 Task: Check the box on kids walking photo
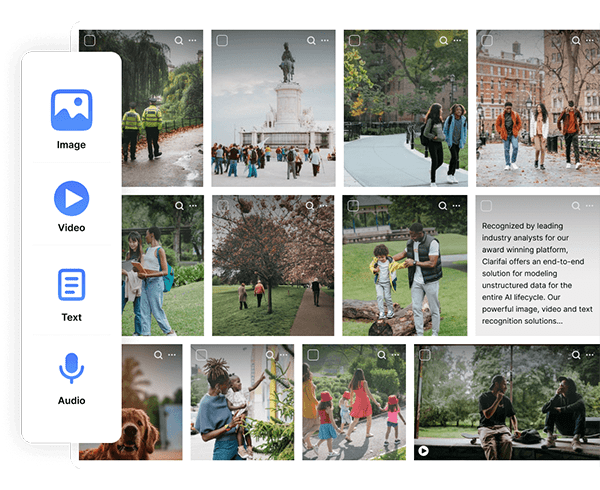pos(313,355)
